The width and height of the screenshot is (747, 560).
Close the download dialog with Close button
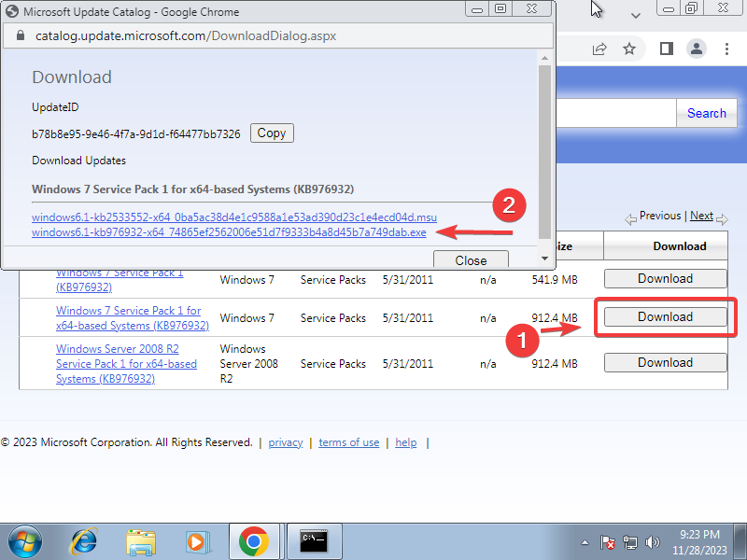(x=471, y=260)
